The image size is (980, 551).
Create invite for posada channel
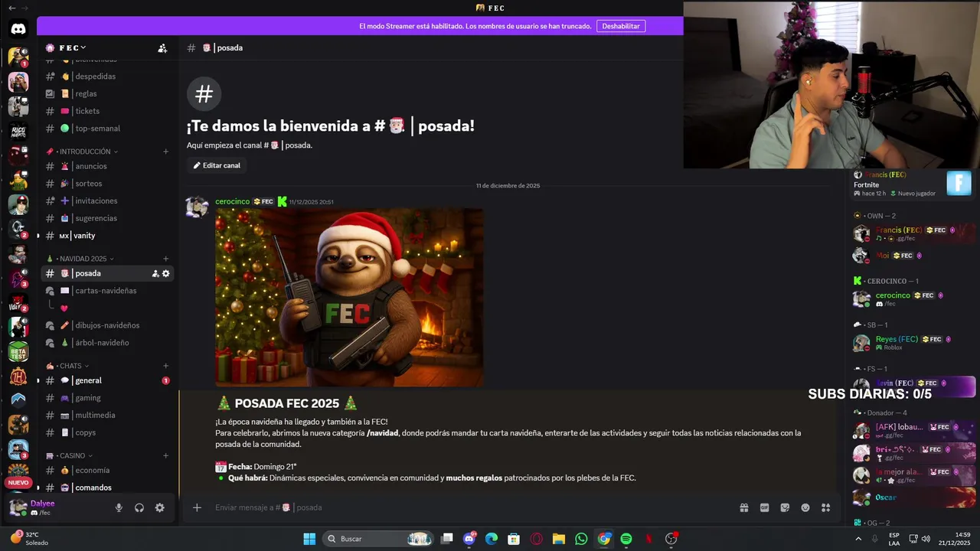(155, 273)
